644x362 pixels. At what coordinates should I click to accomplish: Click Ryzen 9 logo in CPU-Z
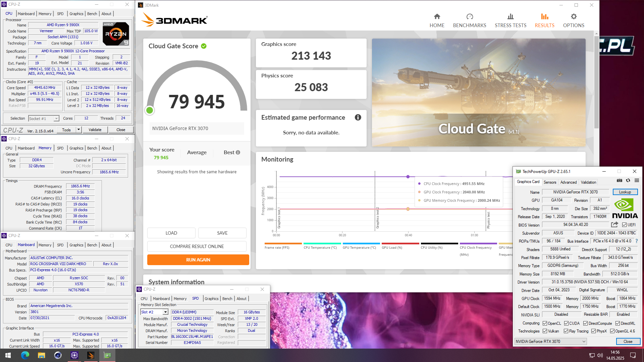(116, 34)
